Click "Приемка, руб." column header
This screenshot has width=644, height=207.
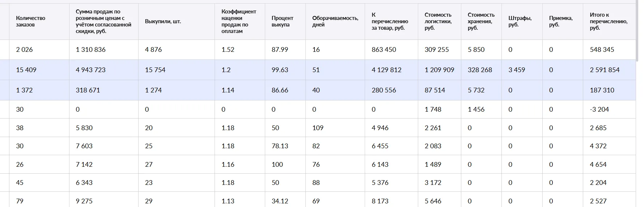(561, 21)
